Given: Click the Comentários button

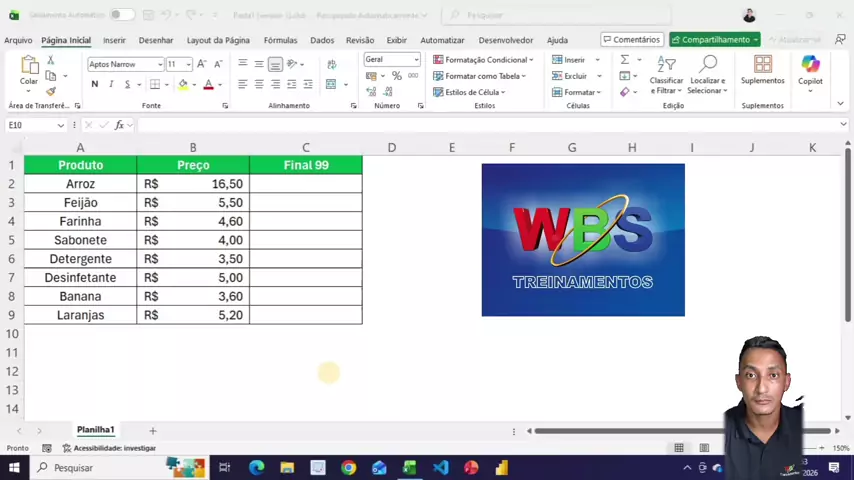Looking at the screenshot, I should pyautogui.click(x=632, y=40).
